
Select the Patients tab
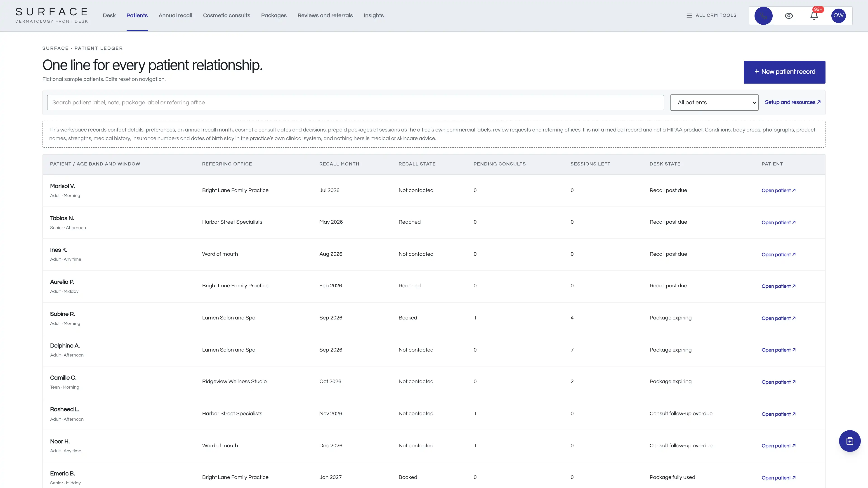click(137, 16)
